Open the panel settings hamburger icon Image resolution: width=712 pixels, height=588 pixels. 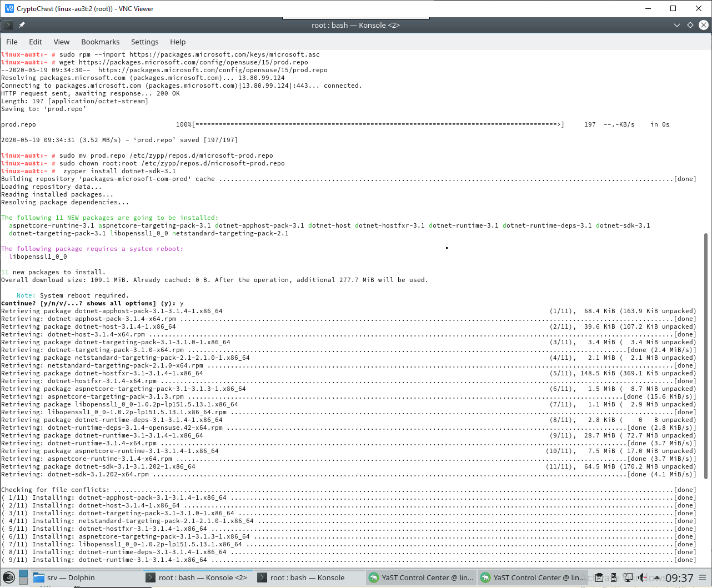click(x=703, y=577)
